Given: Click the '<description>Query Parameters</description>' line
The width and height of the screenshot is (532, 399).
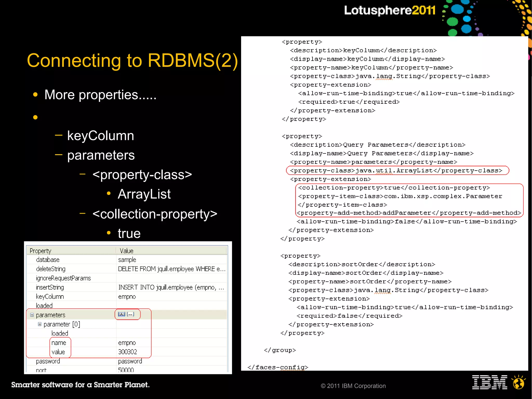Looking at the screenshot, I should pos(377,145).
